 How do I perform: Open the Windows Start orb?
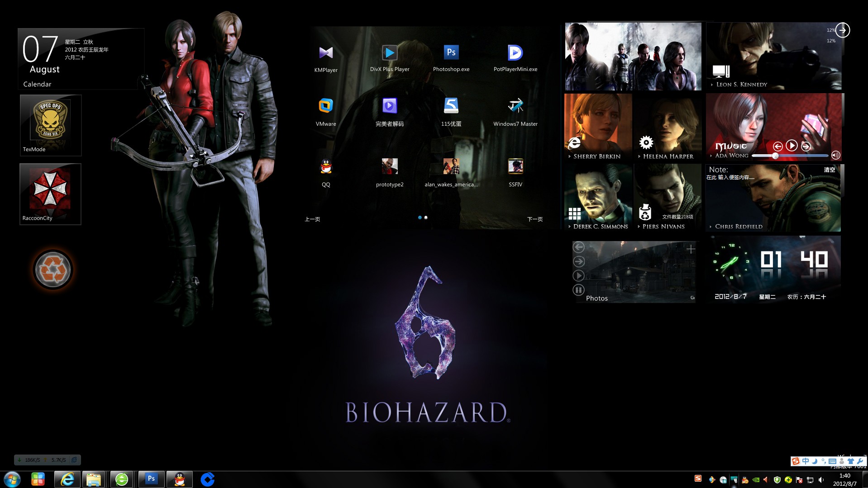(12, 479)
